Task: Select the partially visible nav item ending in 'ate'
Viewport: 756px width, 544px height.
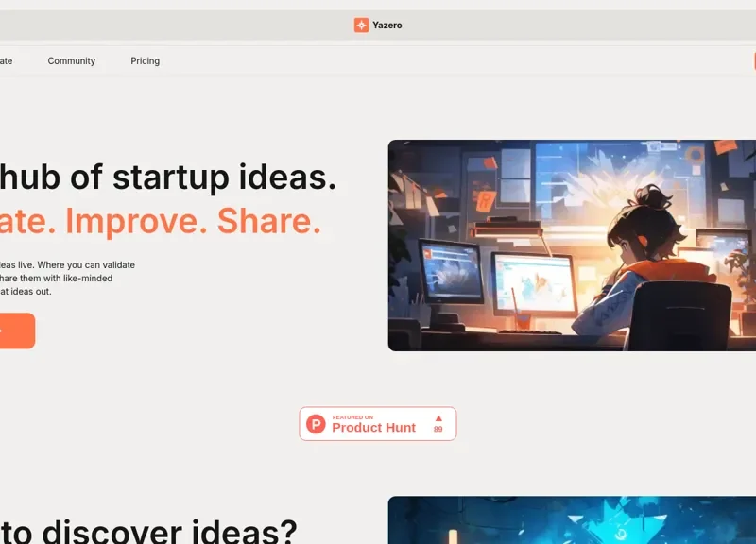Action: pyautogui.click(x=7, y=61)
